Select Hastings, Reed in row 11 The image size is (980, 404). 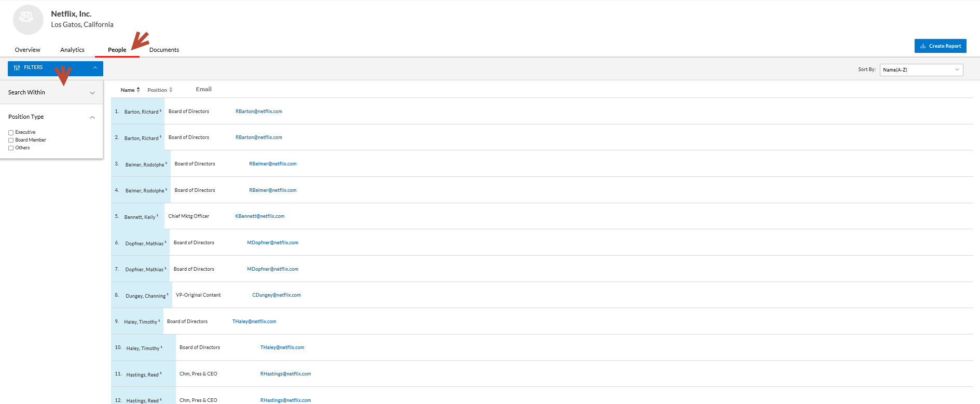[143, 375]
